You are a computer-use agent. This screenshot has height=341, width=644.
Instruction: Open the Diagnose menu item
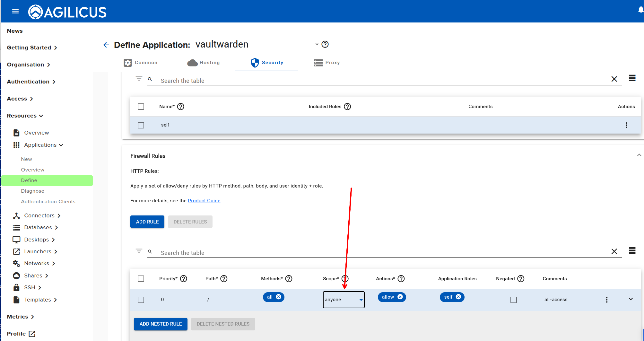33,191
